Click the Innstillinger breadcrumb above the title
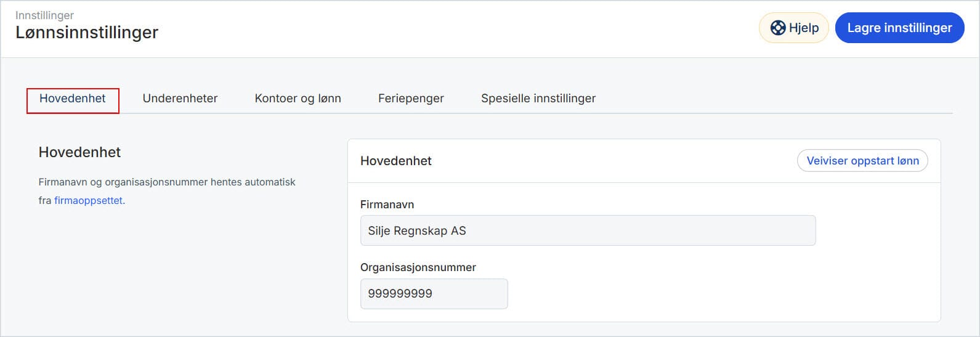The width and height of the screenshot is (980, 337). tap(44, 15)
